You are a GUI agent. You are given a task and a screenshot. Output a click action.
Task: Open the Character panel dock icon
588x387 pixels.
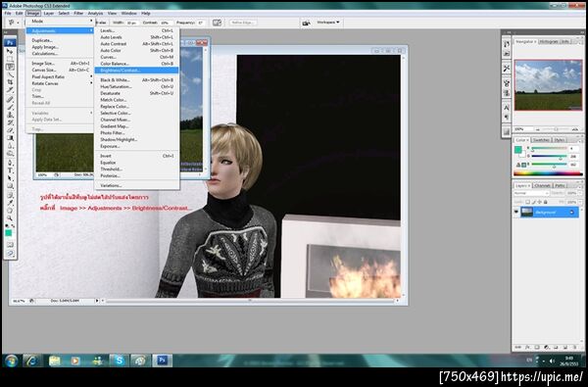[507, 108]
